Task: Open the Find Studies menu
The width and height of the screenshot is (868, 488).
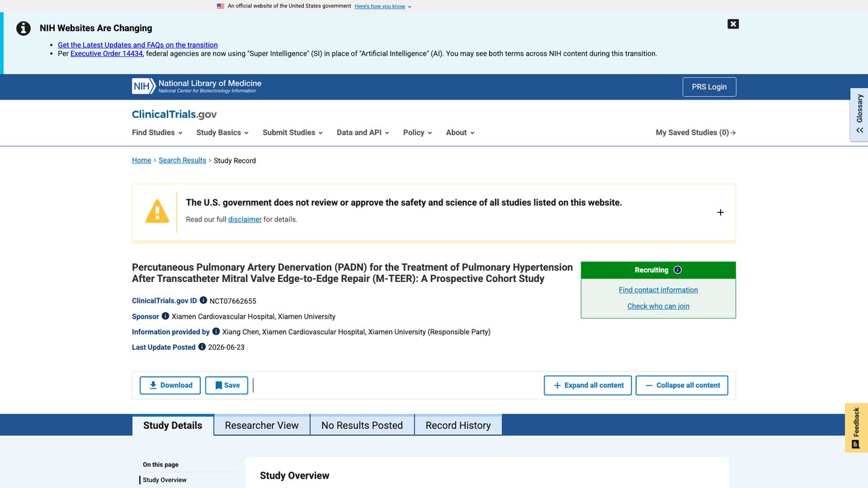Action: click(158, 133)
